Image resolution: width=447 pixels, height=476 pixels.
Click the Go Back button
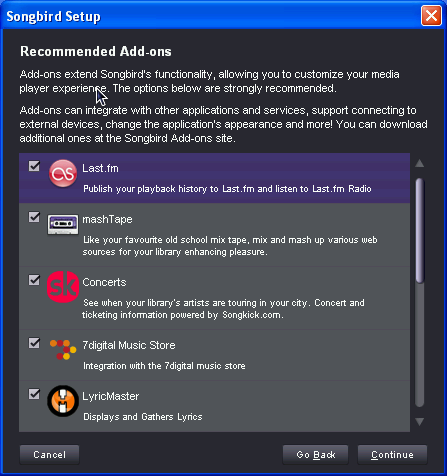pos(315,455)
